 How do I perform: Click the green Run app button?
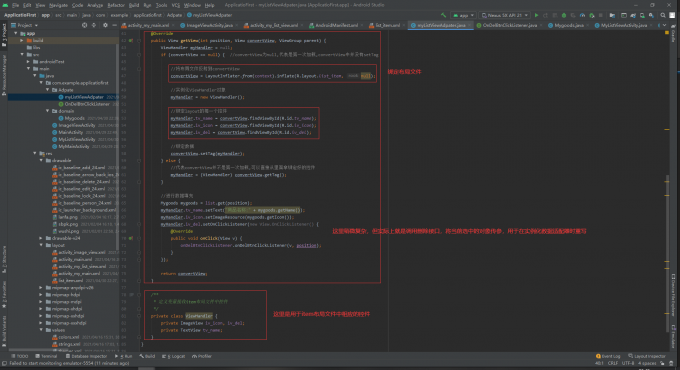click(536, 15)
